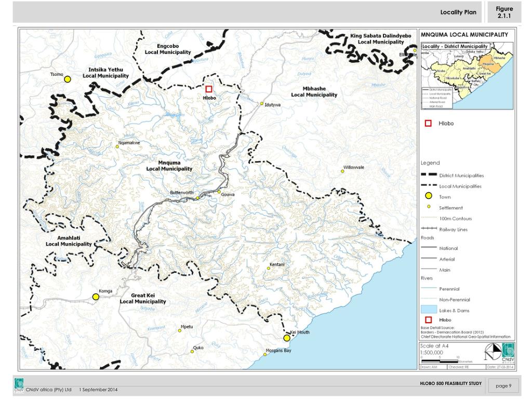Click the Engcobo Local Municipality label
The height and width of the screenshot is (399, 532).
pos(168,49)
